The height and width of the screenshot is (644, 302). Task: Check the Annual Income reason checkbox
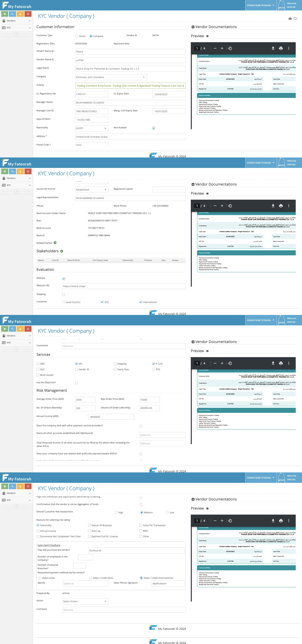coord(38,531)
